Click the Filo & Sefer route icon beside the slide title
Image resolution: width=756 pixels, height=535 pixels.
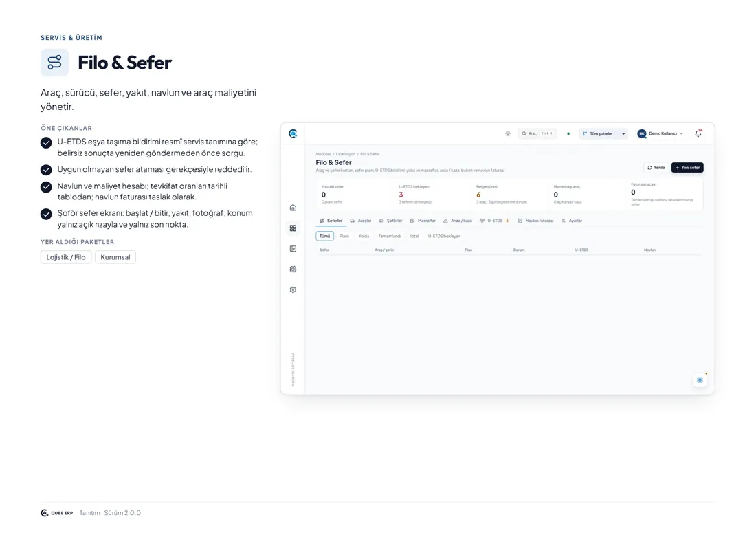(x=54, y=62)
